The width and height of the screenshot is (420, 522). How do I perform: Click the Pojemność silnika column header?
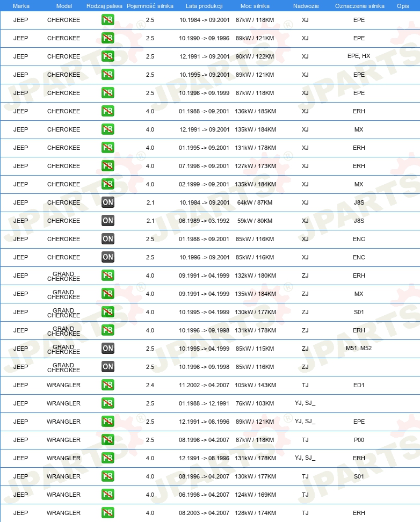click(150, 6)
